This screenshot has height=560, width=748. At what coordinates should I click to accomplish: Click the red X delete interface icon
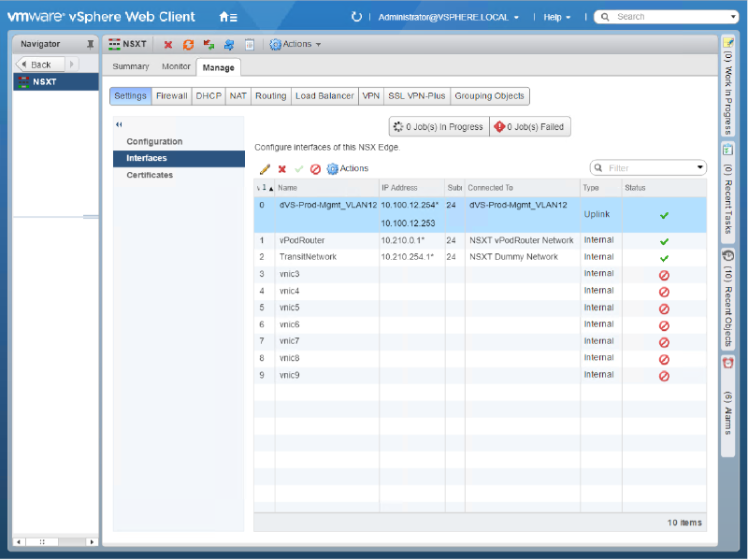[281, 168]
